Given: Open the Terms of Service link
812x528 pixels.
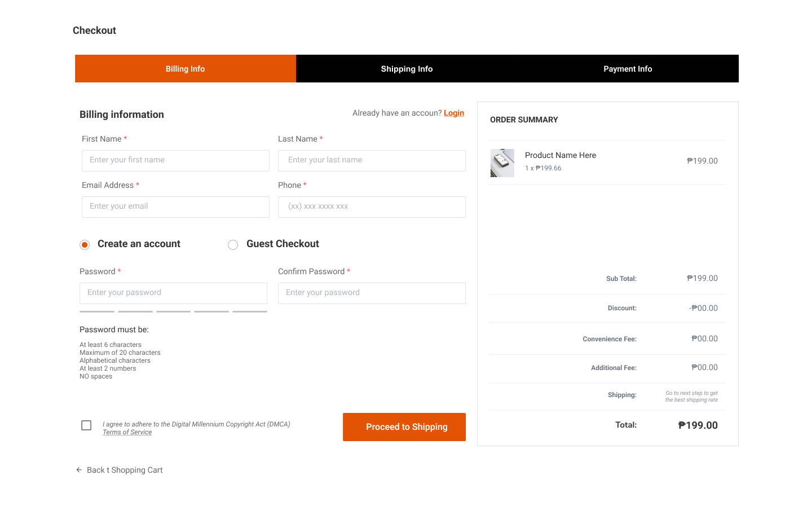Looking at the screenshot, I should tap(127, 432).
